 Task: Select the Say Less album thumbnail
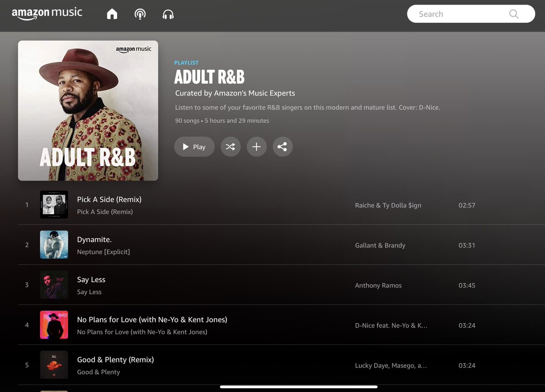point(54,285)
